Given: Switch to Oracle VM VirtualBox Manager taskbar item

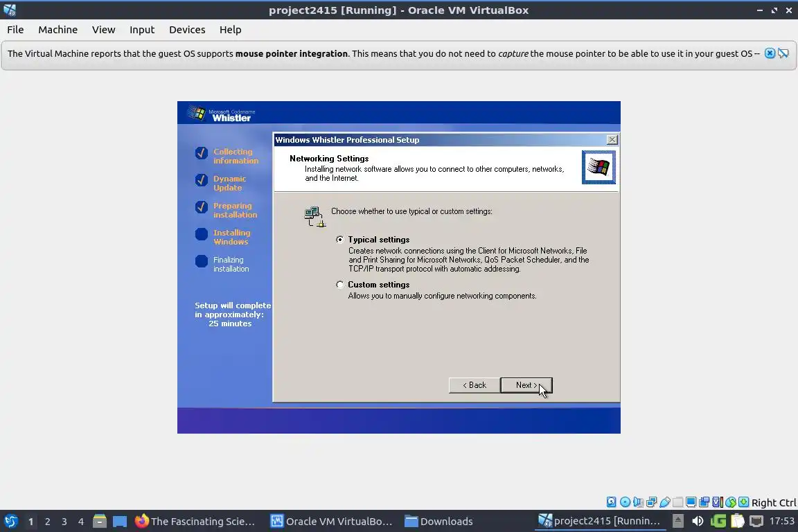Looking at the screenshot, I should [x=332, y=522].
